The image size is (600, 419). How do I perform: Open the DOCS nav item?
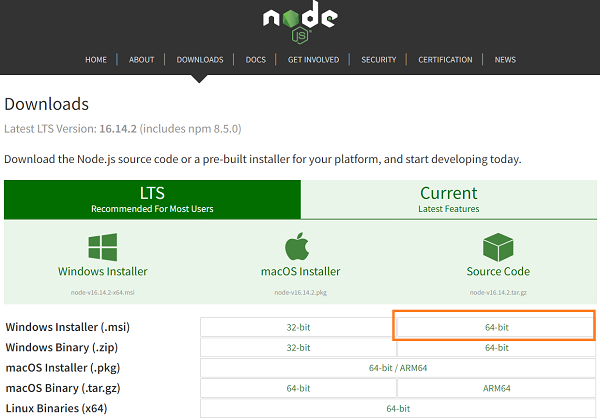point(256,60)
